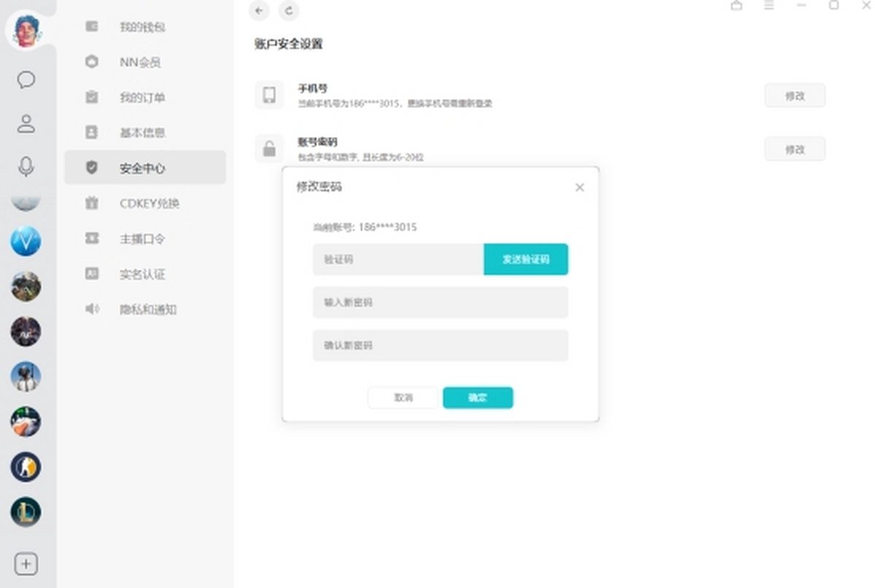Click the 我的钱包 wallet icon
The height and width of the screenshot is (588, 875).
(92, 27)
